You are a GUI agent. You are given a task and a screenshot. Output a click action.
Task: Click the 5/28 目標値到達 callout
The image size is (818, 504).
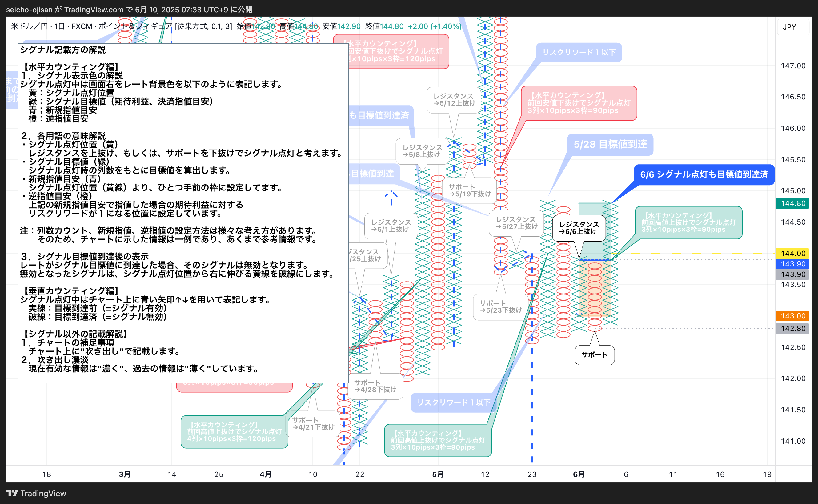[x=611, y=145]
